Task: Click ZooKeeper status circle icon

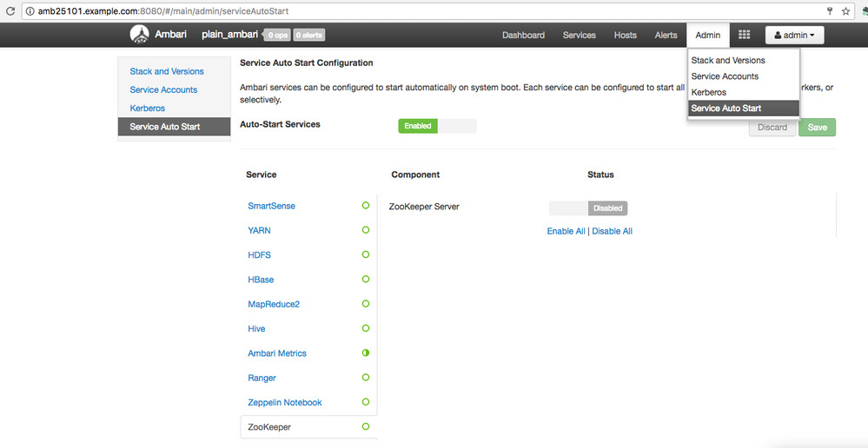Action: 365,426
